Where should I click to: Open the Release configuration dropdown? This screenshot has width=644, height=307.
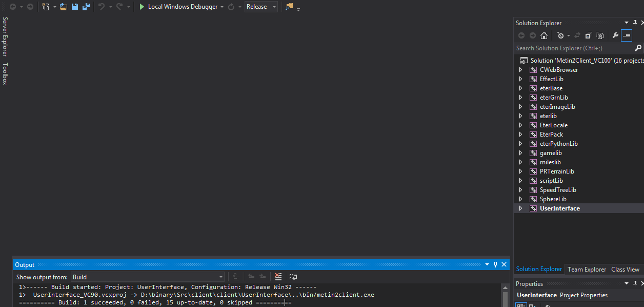point(261,7)
